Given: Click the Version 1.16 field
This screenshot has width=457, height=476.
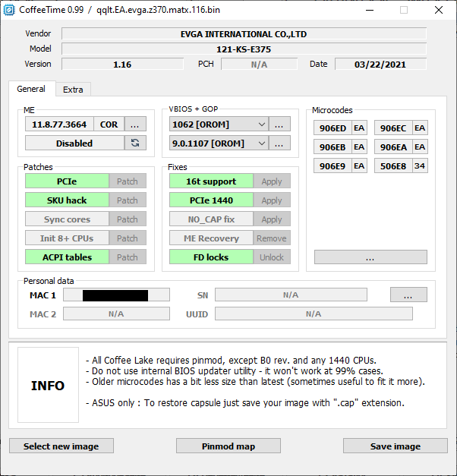Looking at the screenshot, I should point(122,64).
